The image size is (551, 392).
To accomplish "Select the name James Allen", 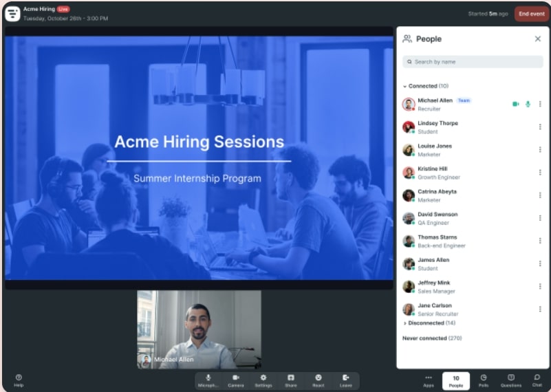I will (x=433, y=260).
